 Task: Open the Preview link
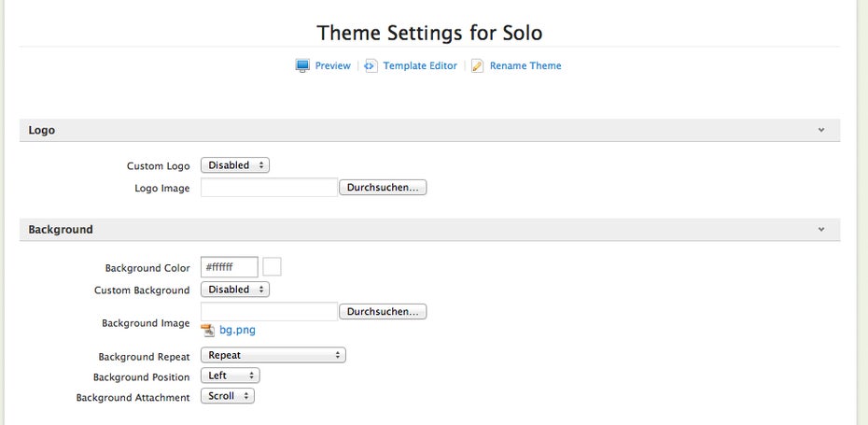point(332,66)
